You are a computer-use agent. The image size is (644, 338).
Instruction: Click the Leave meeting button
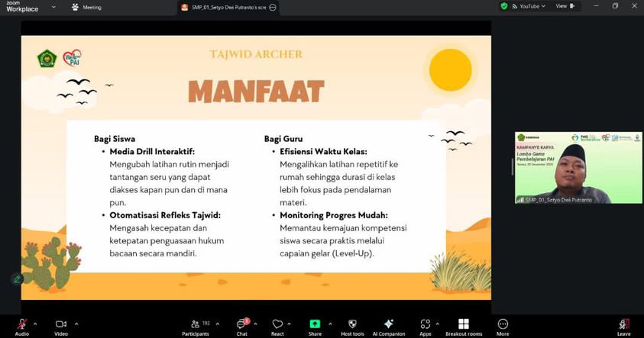[624, 325]
